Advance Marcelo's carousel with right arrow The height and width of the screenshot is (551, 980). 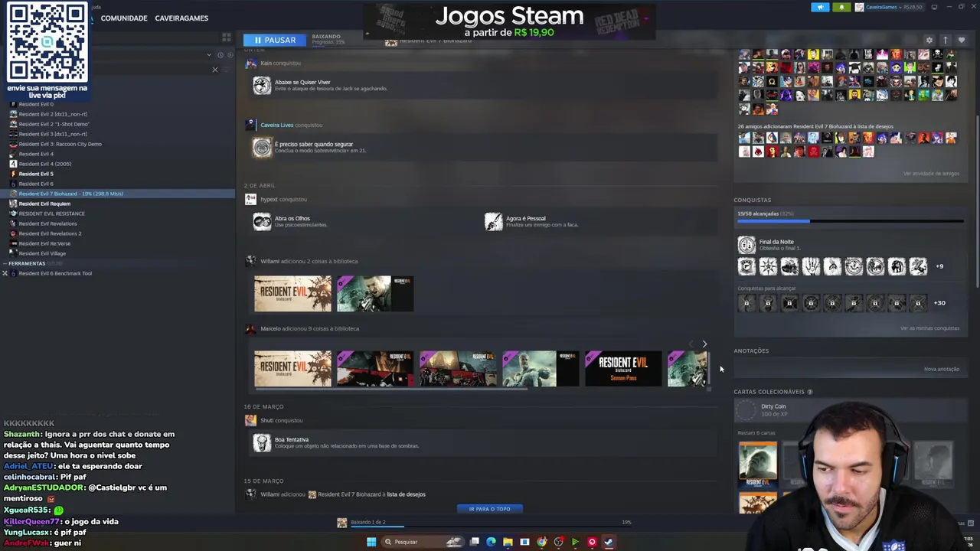tap(704, 344)
